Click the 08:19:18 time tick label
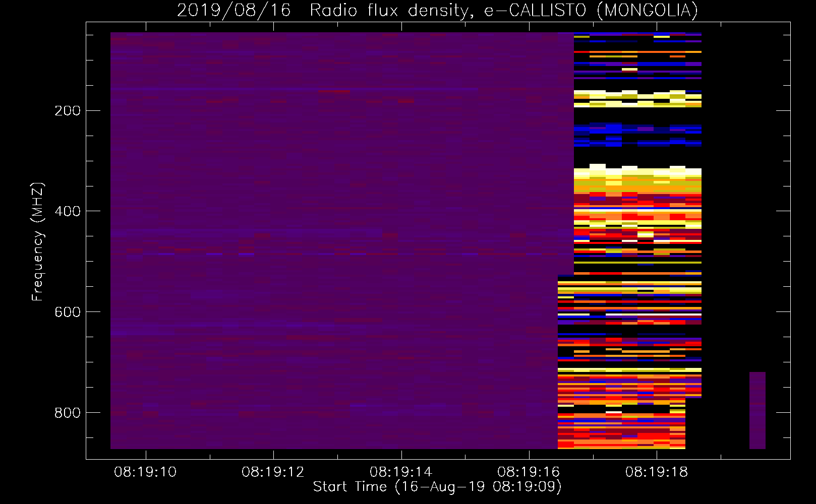The height and width of the screenshot is (504, 816). (x=657, y=472)
